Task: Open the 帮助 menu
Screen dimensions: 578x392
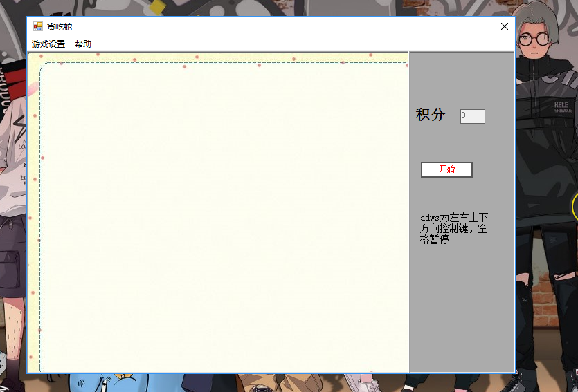Action: click(83, 44)
